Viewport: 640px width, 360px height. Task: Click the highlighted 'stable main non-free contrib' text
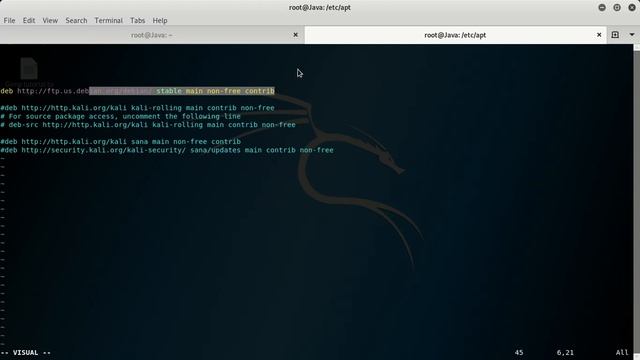(x=215, y=91)
